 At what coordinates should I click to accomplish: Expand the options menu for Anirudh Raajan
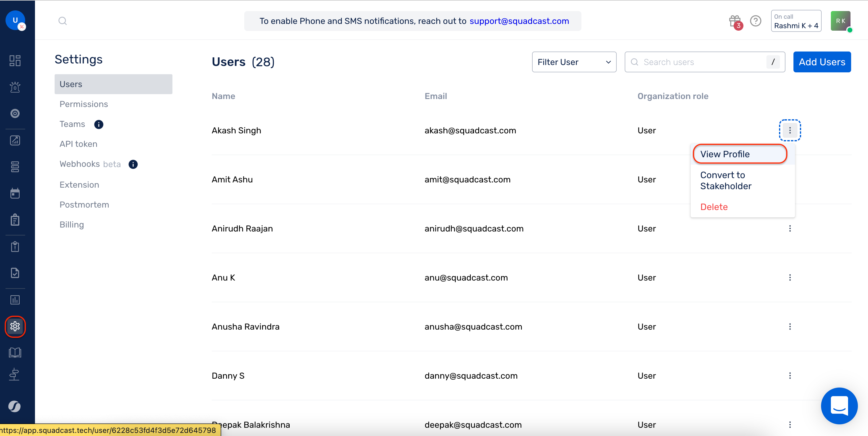(x=790, y=228)
